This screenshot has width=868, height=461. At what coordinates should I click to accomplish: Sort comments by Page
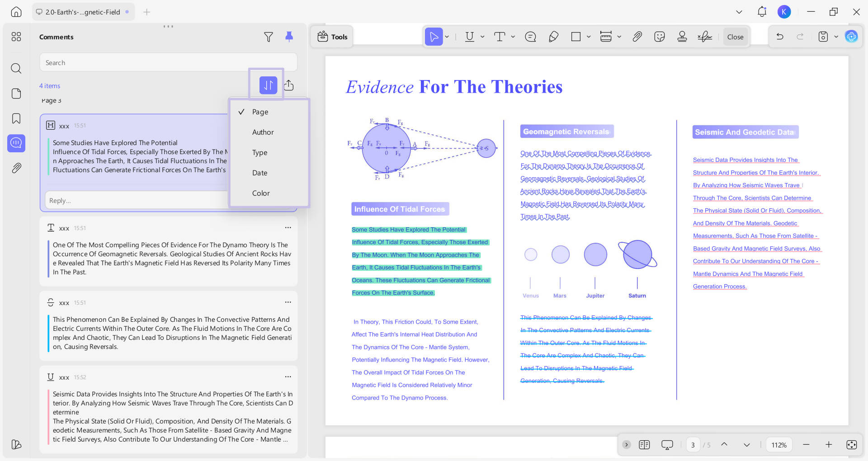point(269,112)
